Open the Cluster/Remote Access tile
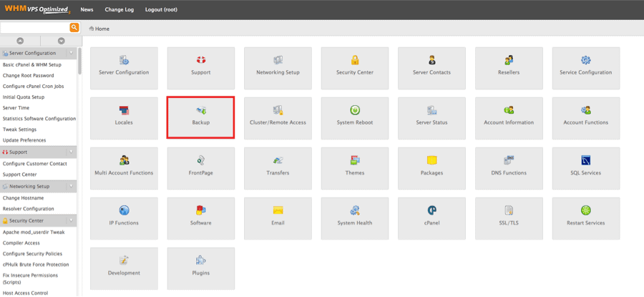This screenshot has height=297, width=644. pyautogui.click(x=278, y=118)
